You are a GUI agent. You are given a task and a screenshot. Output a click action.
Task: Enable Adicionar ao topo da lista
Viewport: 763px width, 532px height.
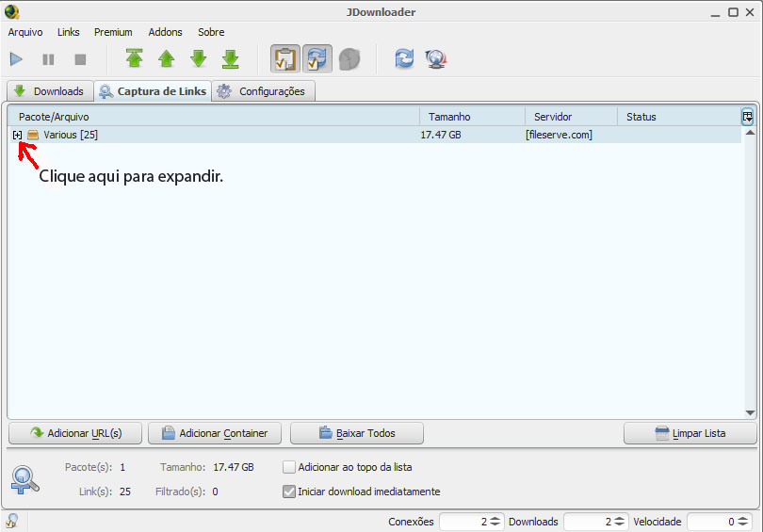coord(289,467)
